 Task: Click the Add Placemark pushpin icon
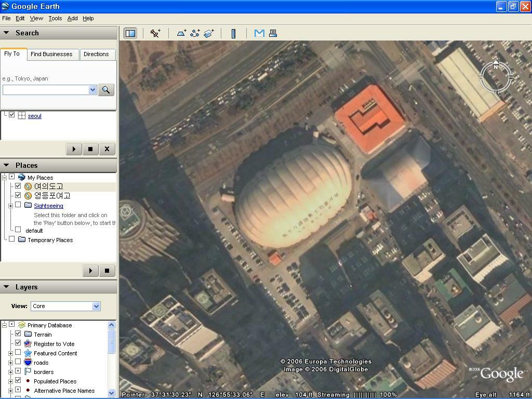[155, 33]
